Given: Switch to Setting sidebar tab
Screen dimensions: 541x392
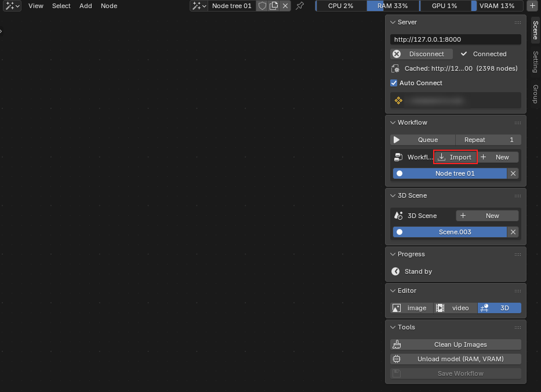Looking at the screenshot, I should (x=535, y=62).
